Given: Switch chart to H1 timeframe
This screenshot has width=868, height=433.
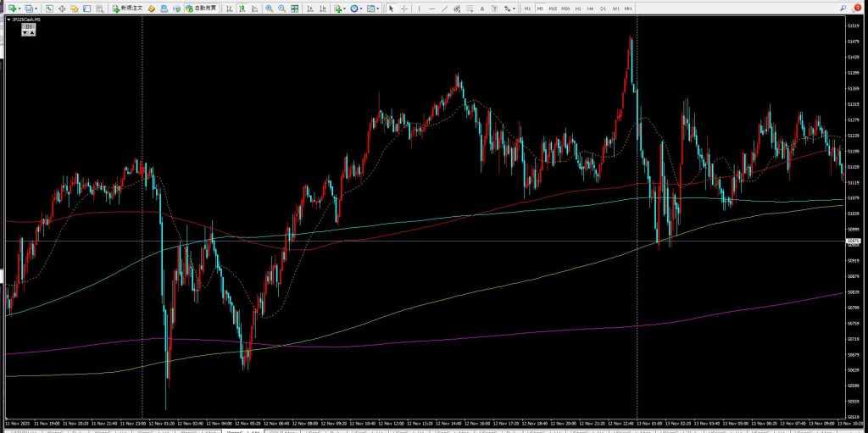Looking at the screenshot, I should 577,8.
